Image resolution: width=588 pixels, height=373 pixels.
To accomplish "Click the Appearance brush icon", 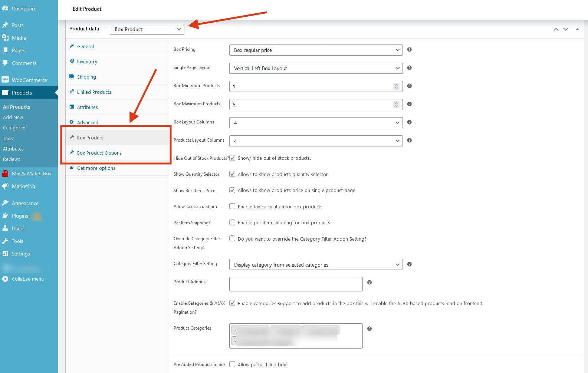I will tap(5, 203).
